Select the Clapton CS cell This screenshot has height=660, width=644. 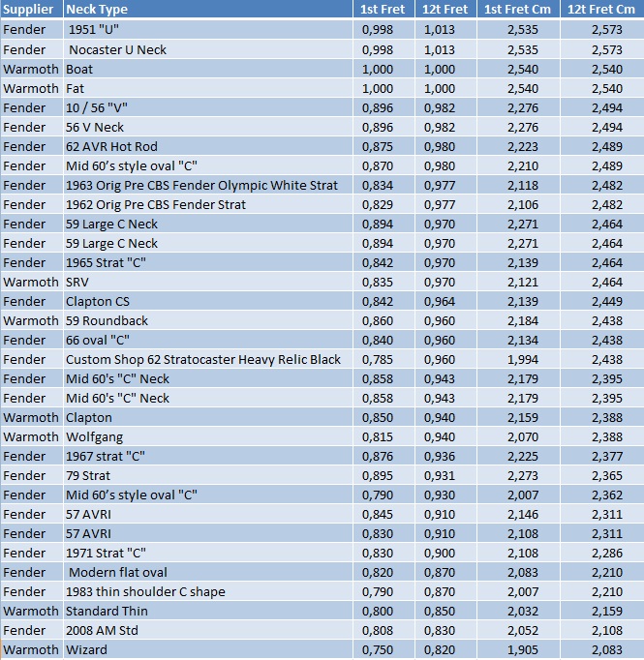tap(208, 301)
